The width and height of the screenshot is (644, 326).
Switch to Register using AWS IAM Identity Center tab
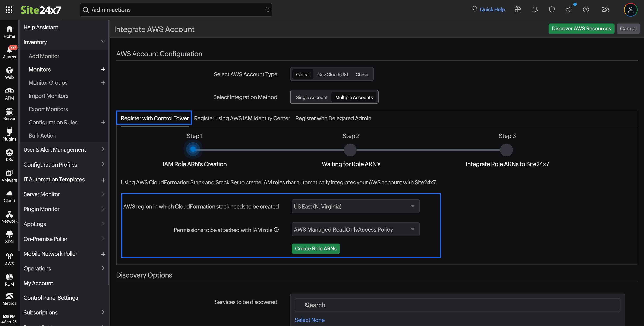(242, 118)
